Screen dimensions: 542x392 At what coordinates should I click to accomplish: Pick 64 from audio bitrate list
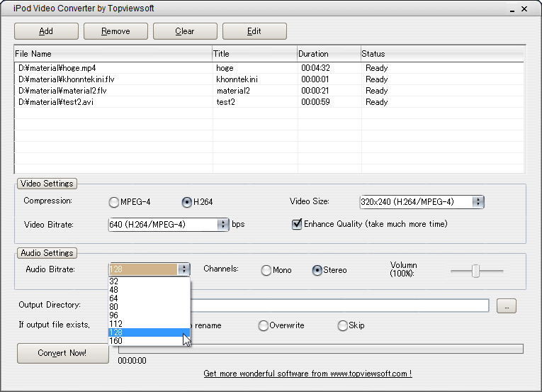[149, 298]
